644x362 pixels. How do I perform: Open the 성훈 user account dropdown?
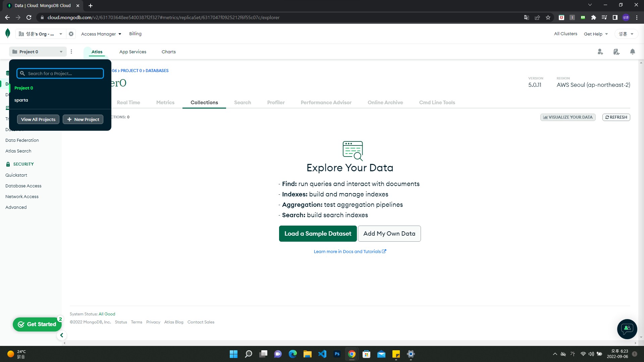[626, 34]
